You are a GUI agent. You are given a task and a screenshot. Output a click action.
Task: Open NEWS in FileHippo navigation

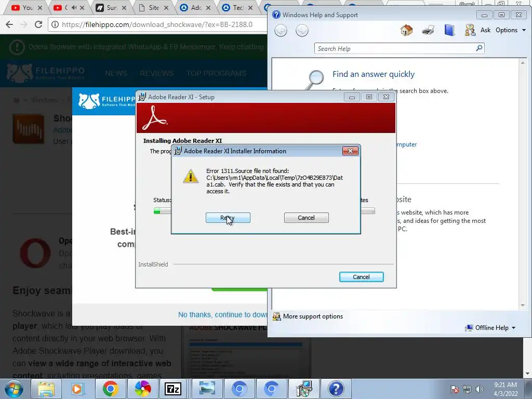pos(116,73)
